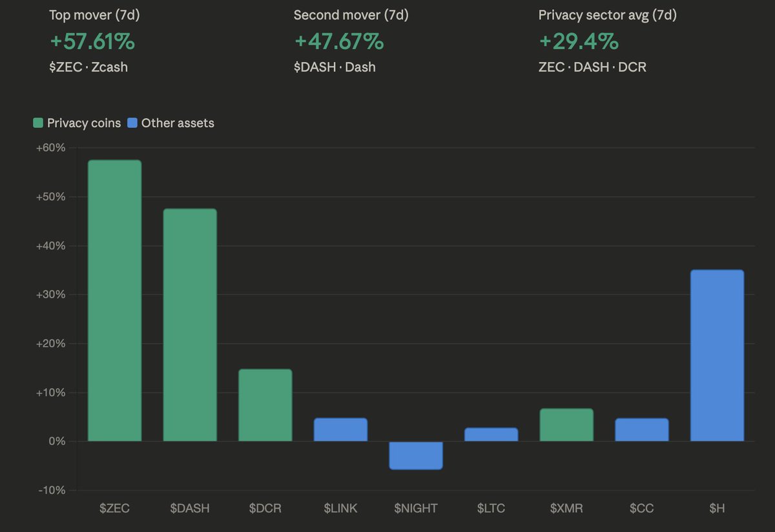This screenshot has width=775, height=532.
Task: Click the blue $CC bar
Action: pos(641,429)
